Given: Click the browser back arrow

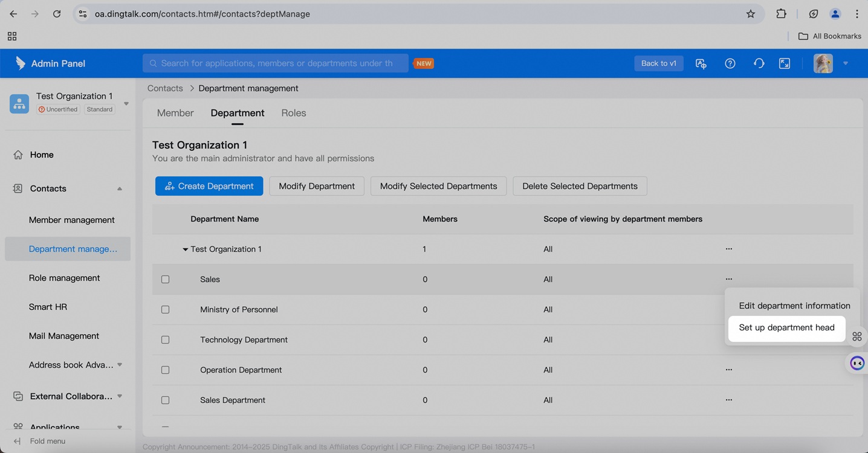Looking at the screenshot, I should tap(13, 14).
